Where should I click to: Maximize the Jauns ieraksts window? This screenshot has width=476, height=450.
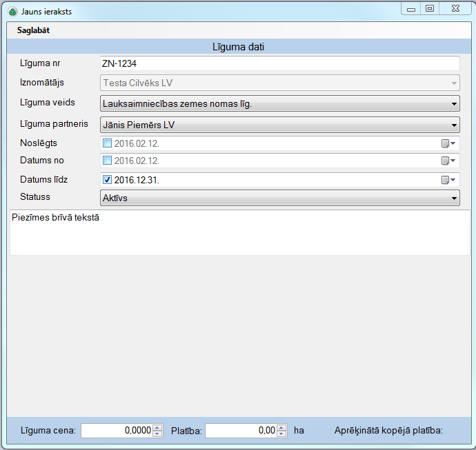[x=430, y=9]
